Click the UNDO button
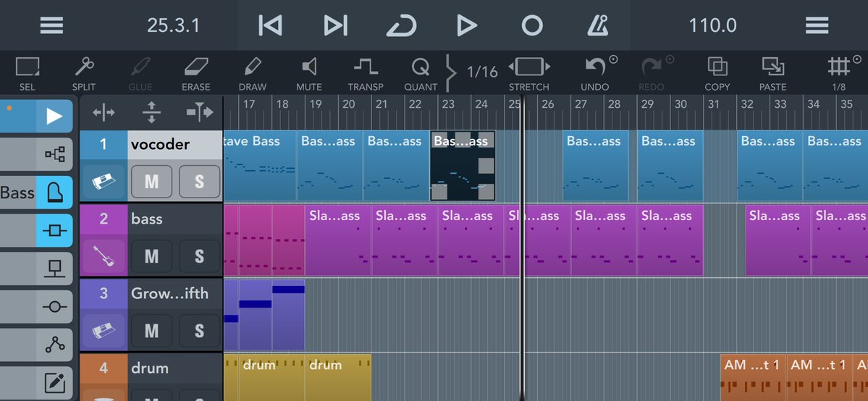 click(x=595, y=74)
